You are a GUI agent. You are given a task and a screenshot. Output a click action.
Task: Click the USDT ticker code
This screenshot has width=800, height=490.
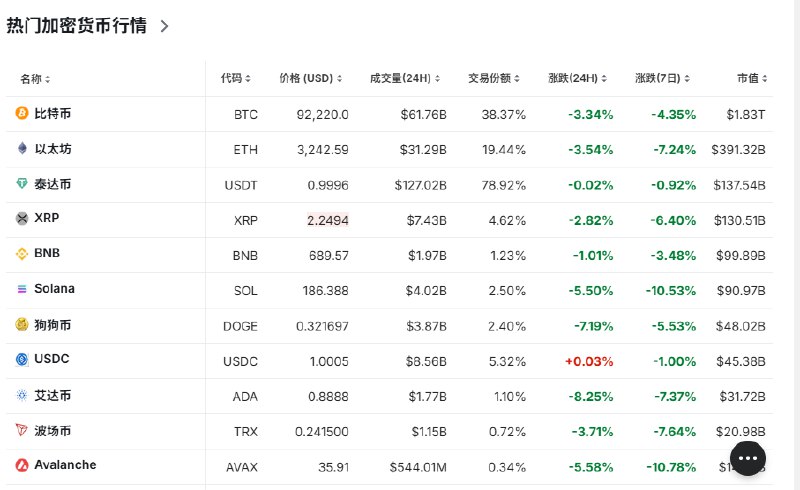(x=241, y=185)
